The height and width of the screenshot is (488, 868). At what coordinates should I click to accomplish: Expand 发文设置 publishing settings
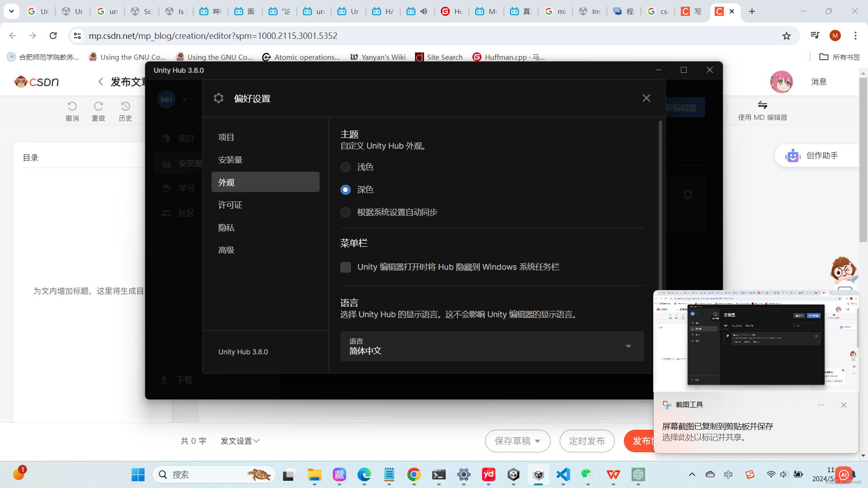240,441
